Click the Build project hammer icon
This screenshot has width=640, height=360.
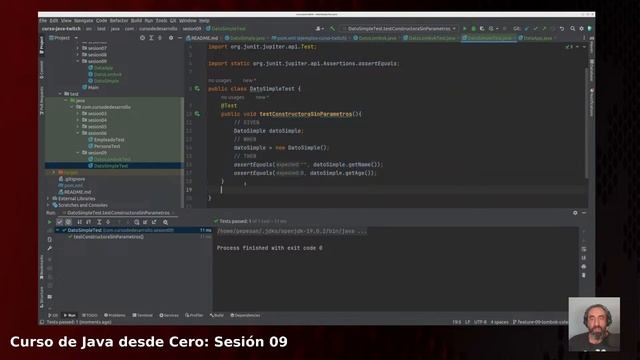pyautogui.click(x=332, y=29)
